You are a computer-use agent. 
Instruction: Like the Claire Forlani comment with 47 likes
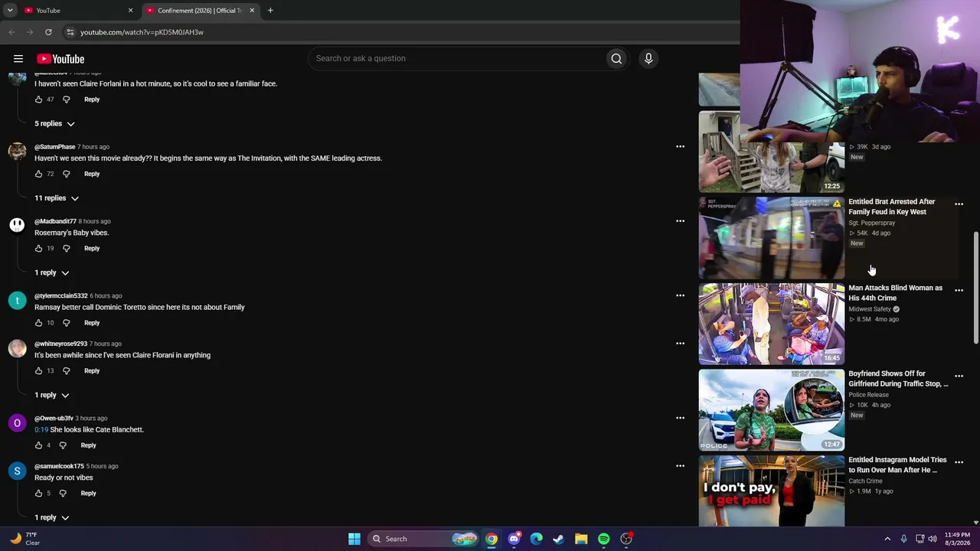click(39, 99)
